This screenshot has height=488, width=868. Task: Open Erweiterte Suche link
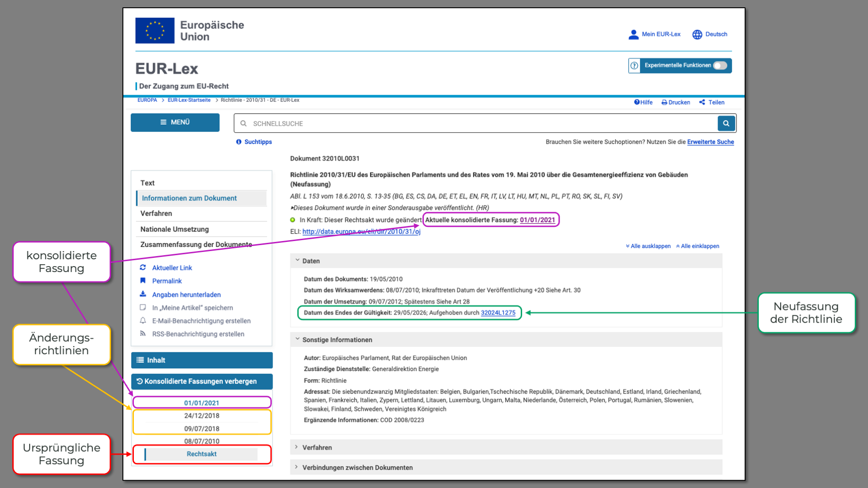coord(710,142)
